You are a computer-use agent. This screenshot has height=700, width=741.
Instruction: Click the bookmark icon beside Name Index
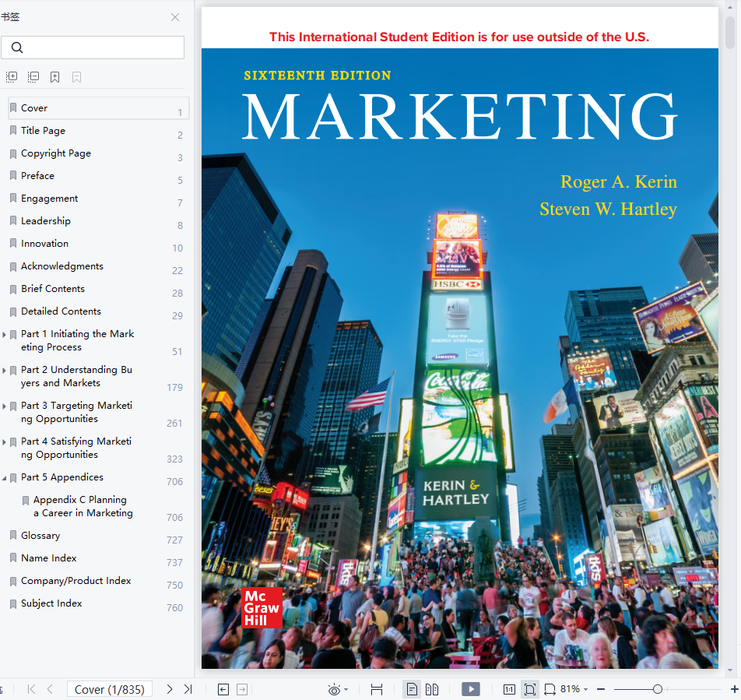pyautogui.click(x=13, y=558)
